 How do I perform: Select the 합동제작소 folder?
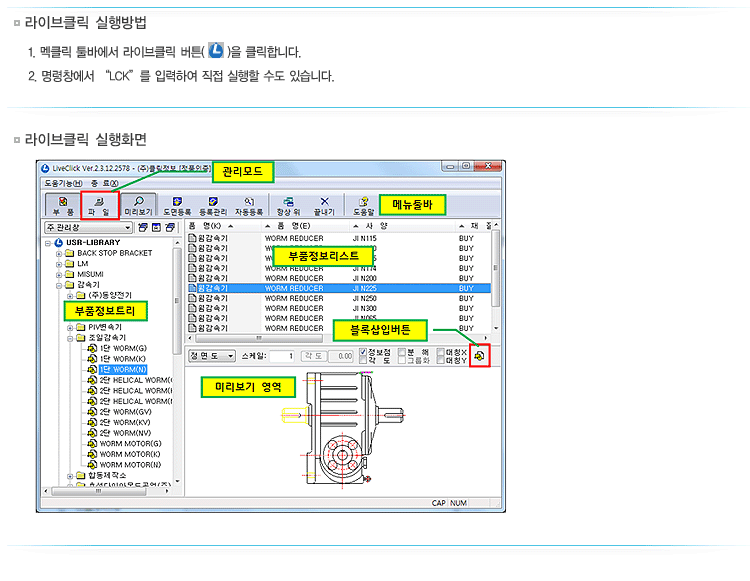tap(107, 475)
